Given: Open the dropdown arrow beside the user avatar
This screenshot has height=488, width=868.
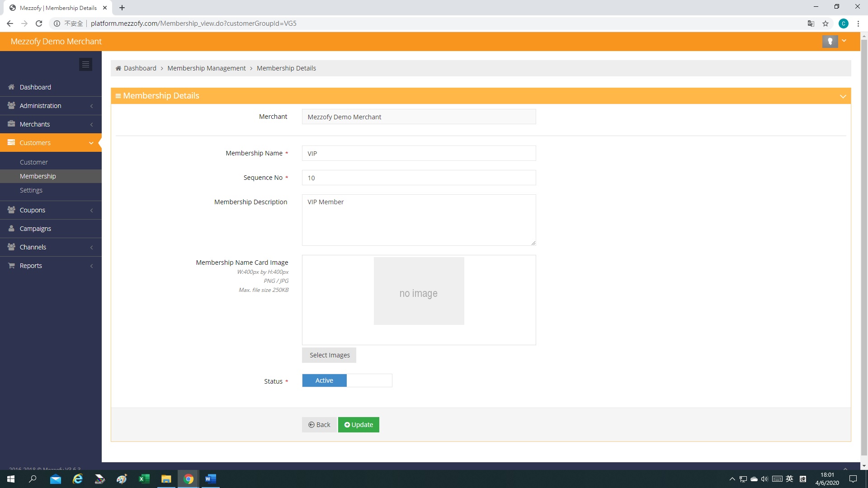Looking at the screenshot, I should (844, 41).
